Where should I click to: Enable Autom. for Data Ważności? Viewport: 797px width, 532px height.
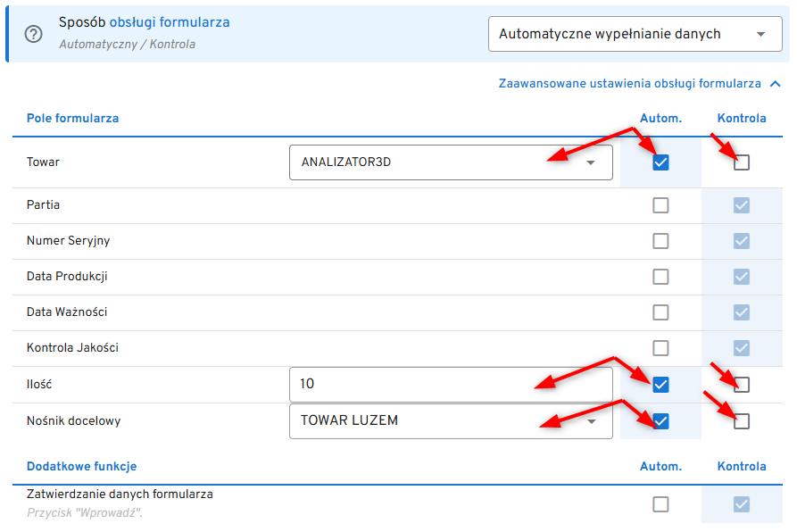pyautogui.click(x=660, y=312)
